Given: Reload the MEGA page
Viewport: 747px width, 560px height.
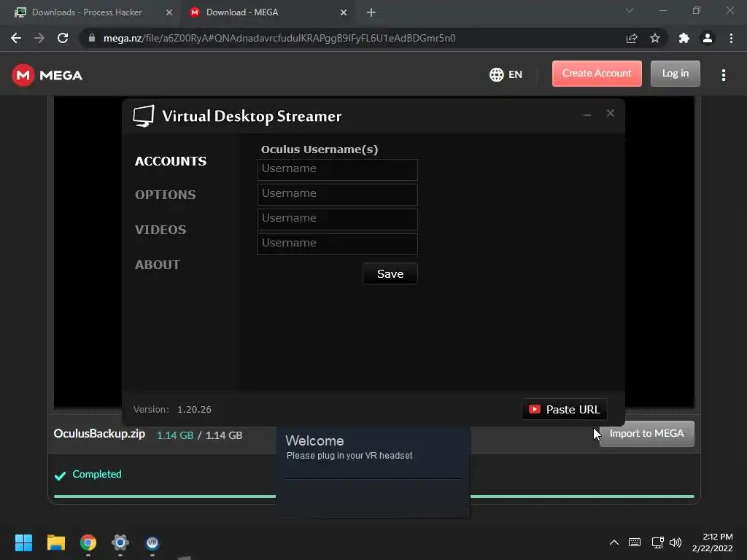Looking at the screenshot, I should pyautogui.click(x=63, y=38).
